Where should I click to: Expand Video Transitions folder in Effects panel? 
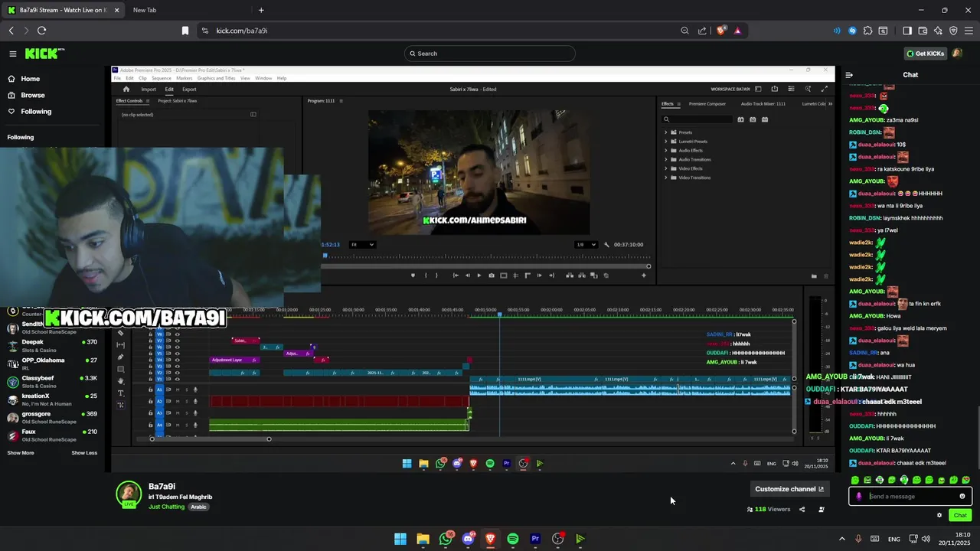665,178
